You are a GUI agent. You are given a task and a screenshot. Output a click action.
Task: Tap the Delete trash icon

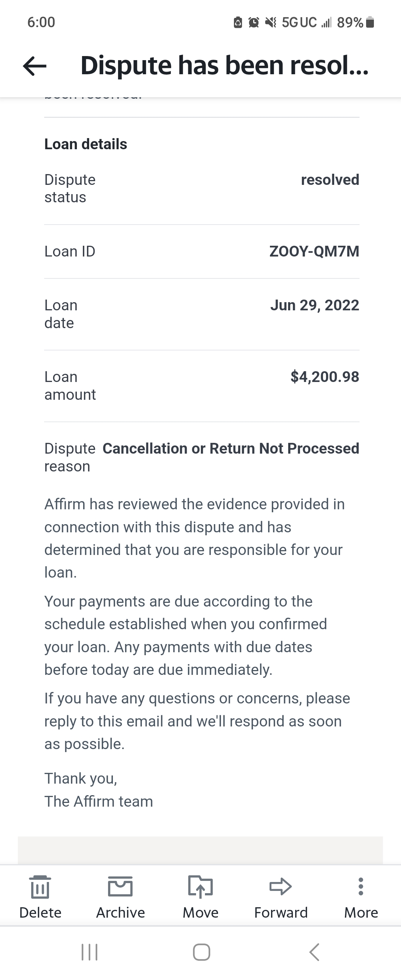(40, 887)
